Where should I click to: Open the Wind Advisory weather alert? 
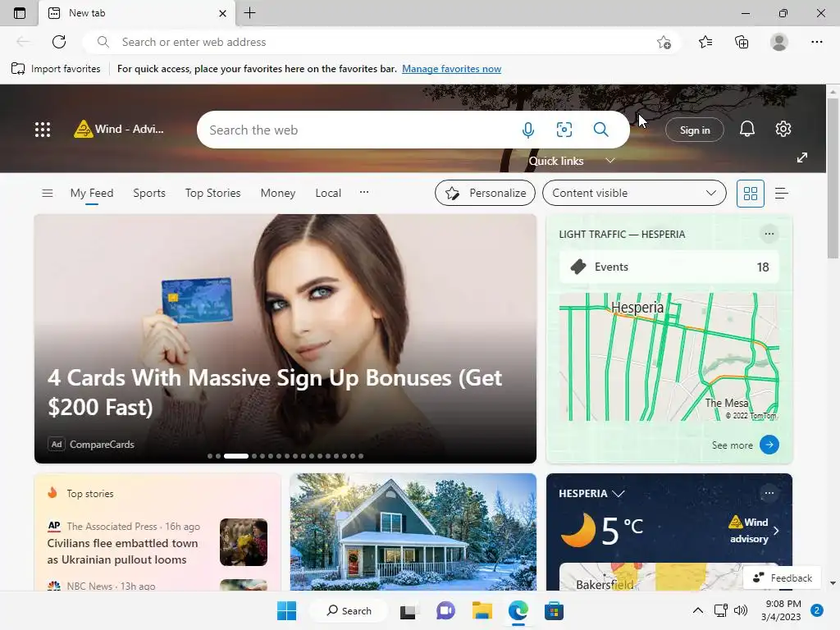[x=119, y=129]
